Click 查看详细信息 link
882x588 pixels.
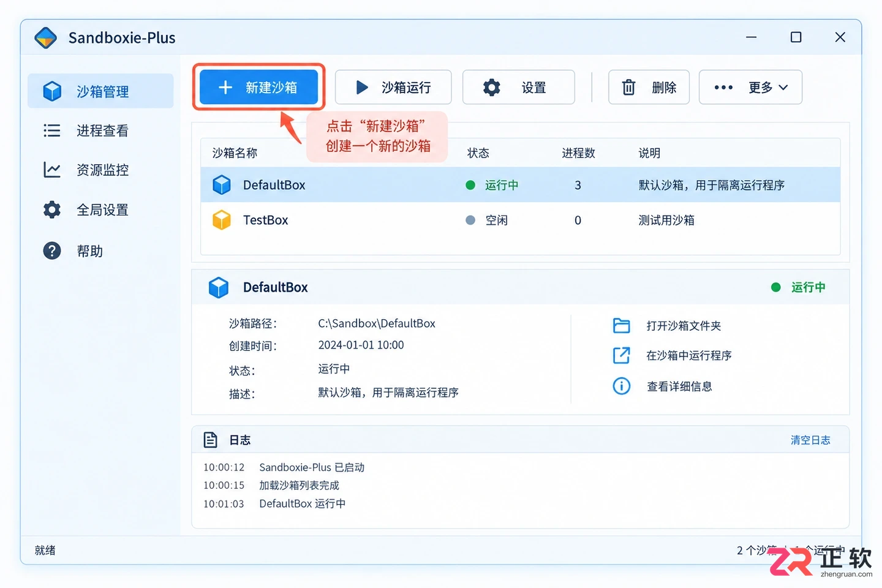tap(679, 386)
